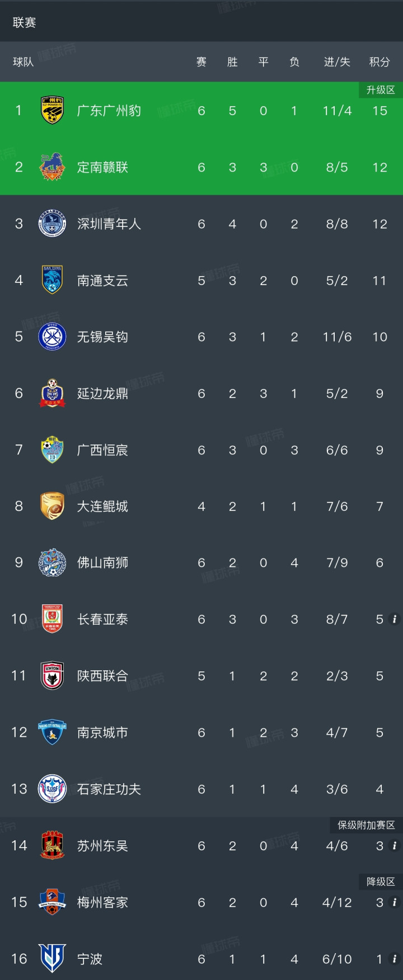The height and width of the screenshot is (980, 403).
Task: Tap the 广东广州豹 team crest
Action: [x=52, y=110]
